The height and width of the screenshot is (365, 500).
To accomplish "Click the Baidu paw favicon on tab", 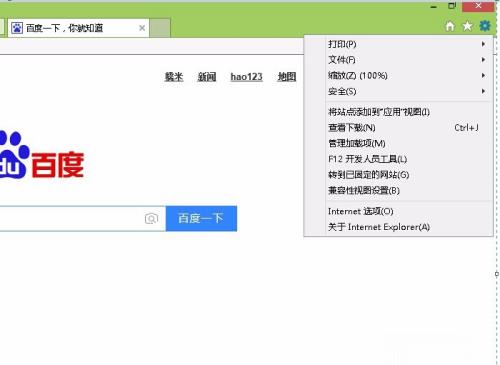I will click(17, 28).
